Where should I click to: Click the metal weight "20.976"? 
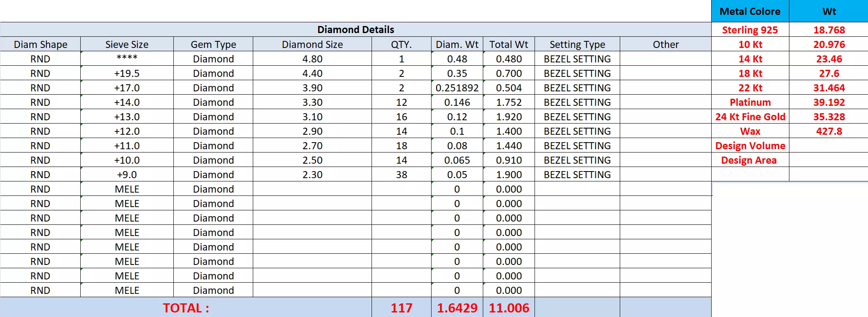pos(829,44)
